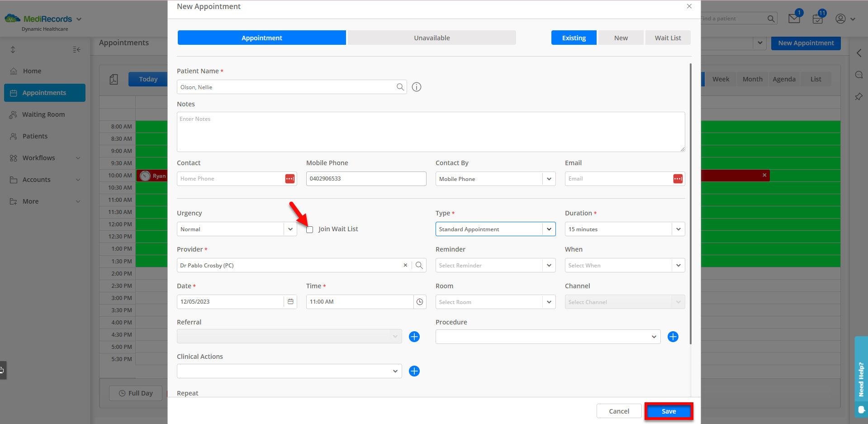
Task: Click the MediRecords logo
Action: tap(38, 19)
